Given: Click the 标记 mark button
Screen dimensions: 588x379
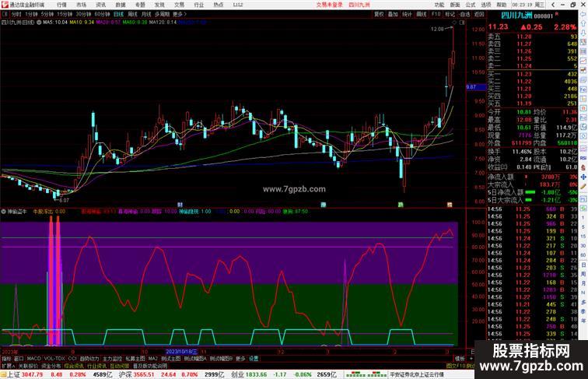Looking at the screenshot, I should [450, 14].
